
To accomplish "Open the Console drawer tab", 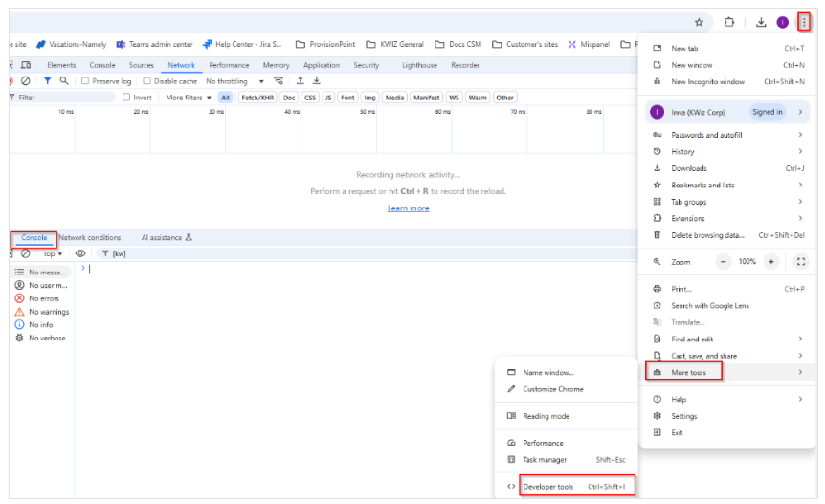I will point(34,237).
